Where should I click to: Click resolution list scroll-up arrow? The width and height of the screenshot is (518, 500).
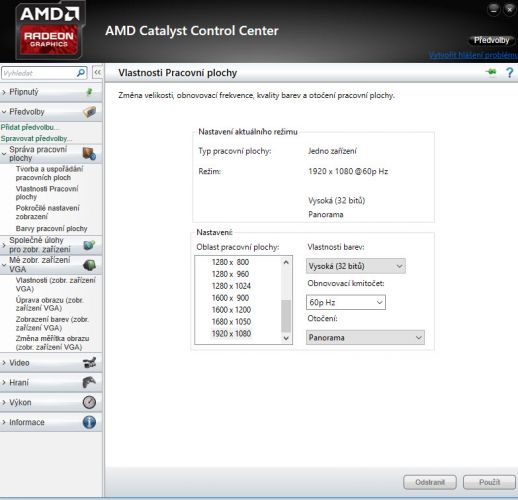[286, 262]
